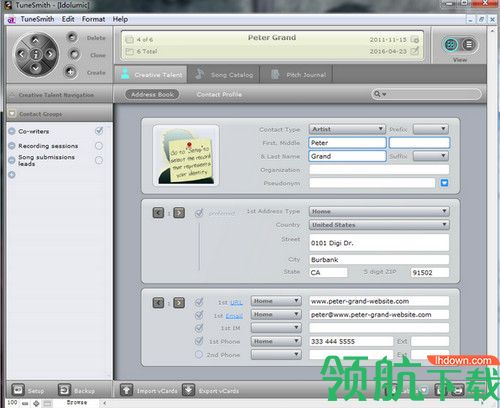Open the 1st Address Type dropdown
Screen dimensions: 500x408
[379, 211]
